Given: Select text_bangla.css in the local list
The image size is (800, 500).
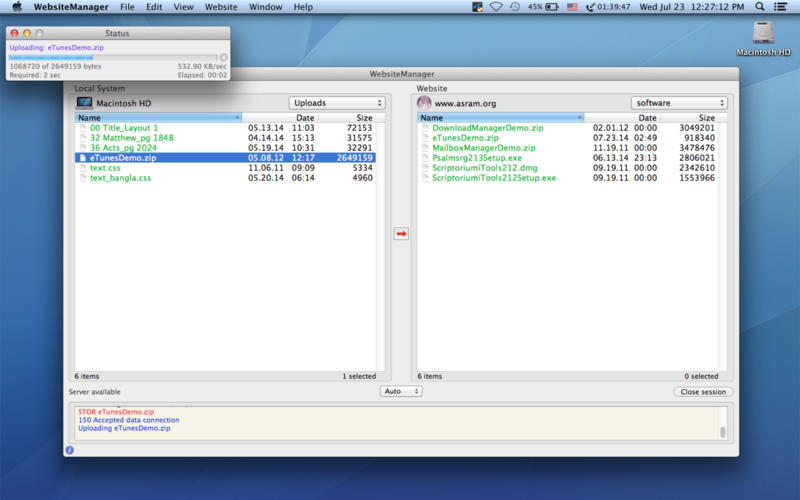Looking at the screenshot, I should point(120,178).
